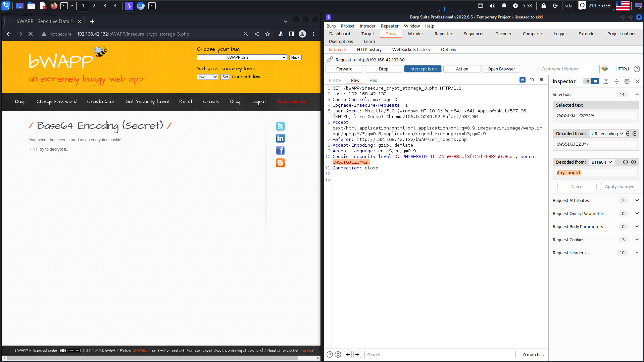Click the Burp highlight color picker icon
Viewport: 644px width, 362px height.
tap(605, 69)
